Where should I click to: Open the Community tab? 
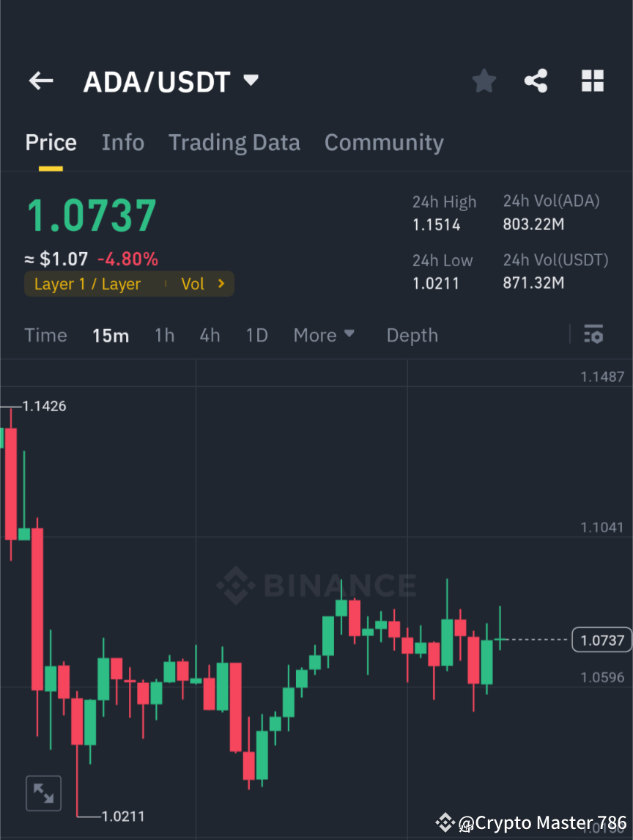coord(384,142)
